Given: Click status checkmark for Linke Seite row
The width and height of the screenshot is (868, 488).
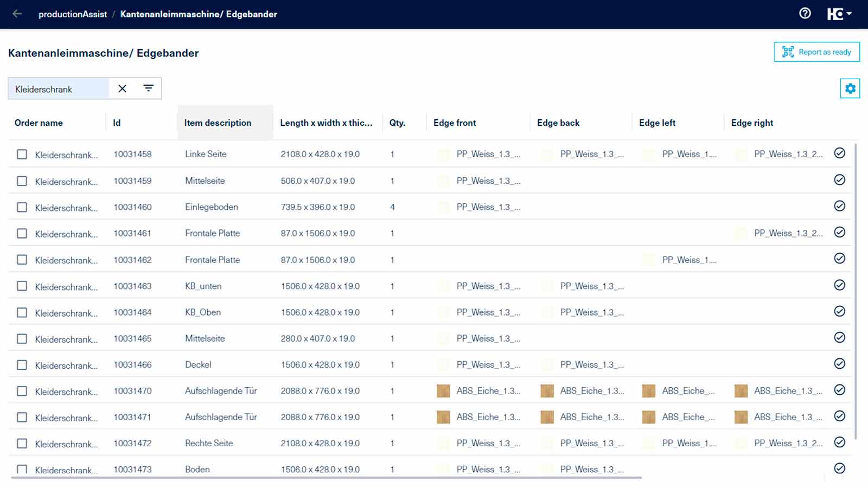Looking at the screenshot, I should 839,153.
